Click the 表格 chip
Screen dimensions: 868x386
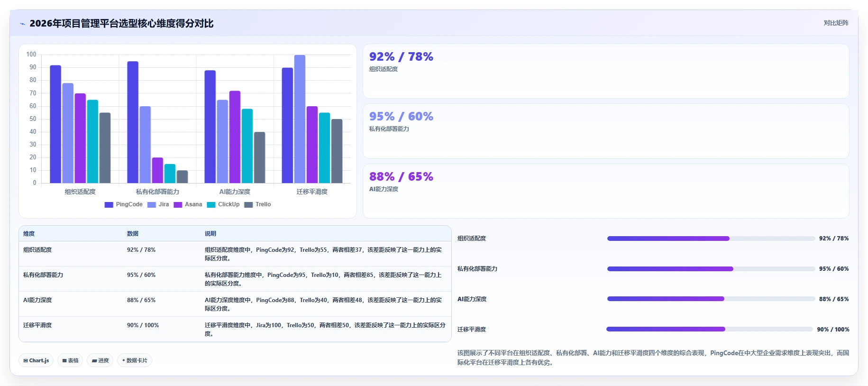click(x=70, y=360)
